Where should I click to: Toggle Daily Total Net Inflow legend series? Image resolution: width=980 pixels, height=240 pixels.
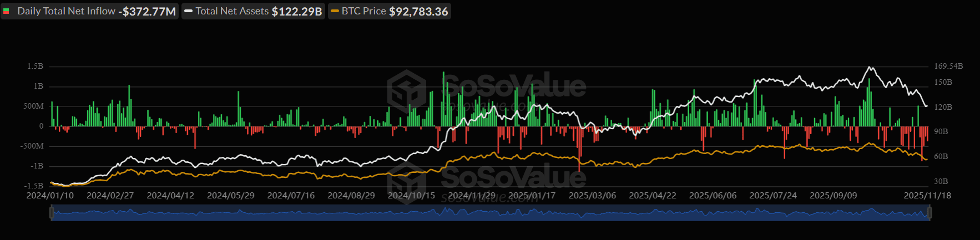89,11
